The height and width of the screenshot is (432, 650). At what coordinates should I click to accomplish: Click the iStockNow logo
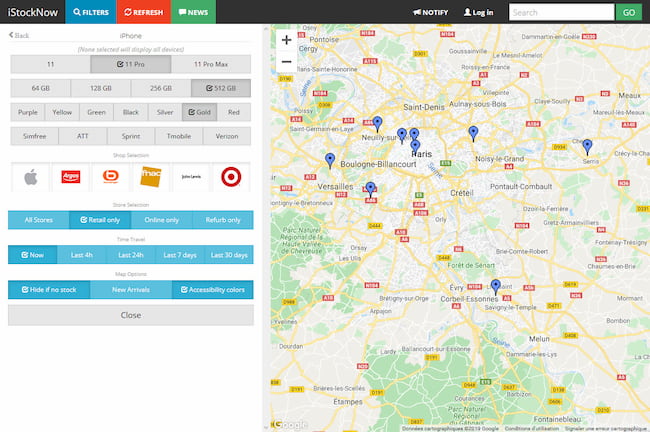pyautogui.click(x=32, y=12)
